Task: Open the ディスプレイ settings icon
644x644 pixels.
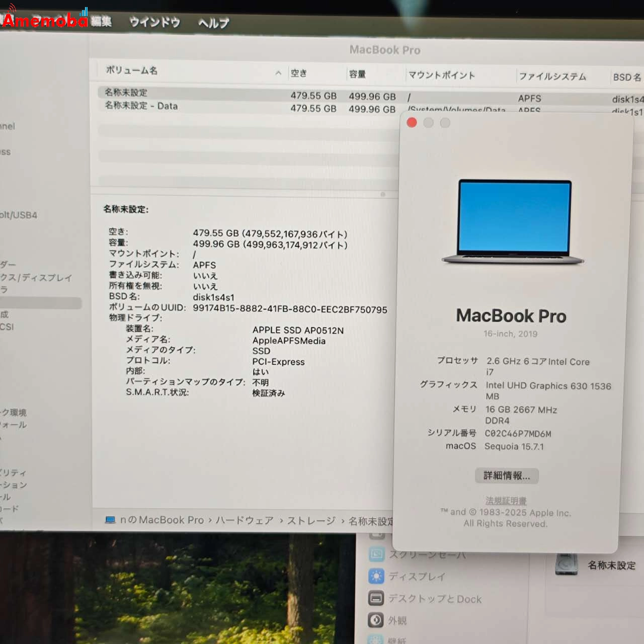Action: point(376,576)
